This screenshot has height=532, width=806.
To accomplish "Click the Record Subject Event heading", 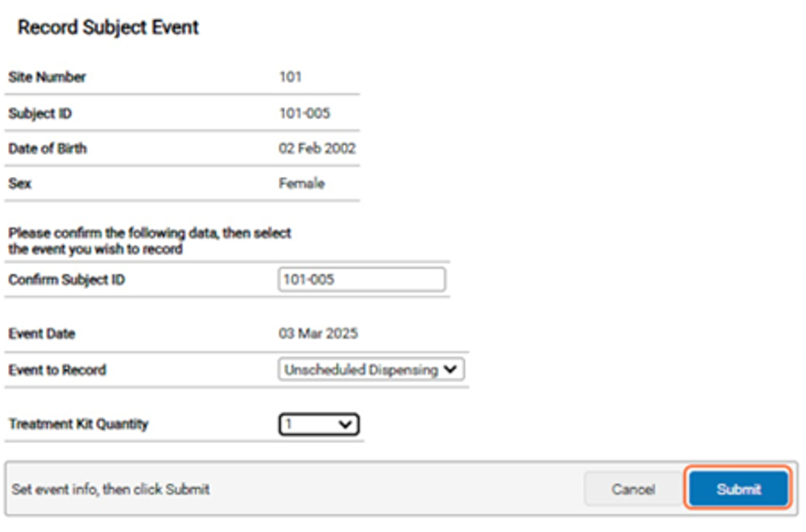I will coord(108,27).
